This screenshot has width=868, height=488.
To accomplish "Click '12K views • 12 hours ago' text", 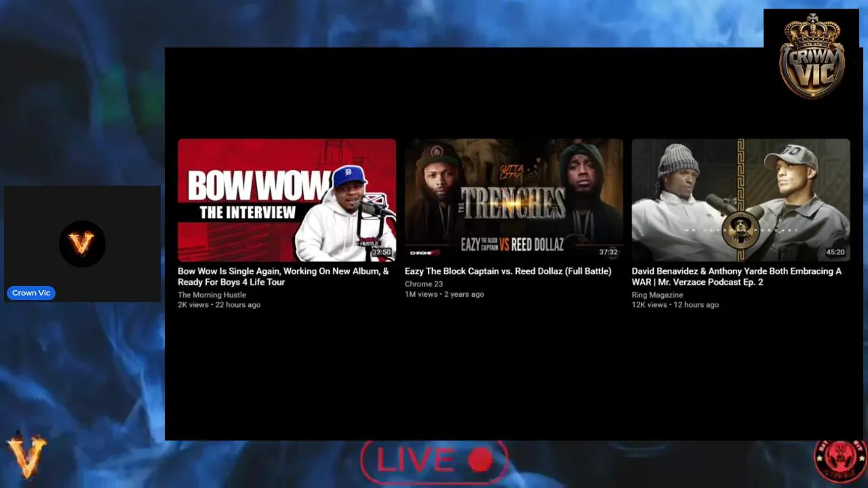I will click(x=675, y=305).
